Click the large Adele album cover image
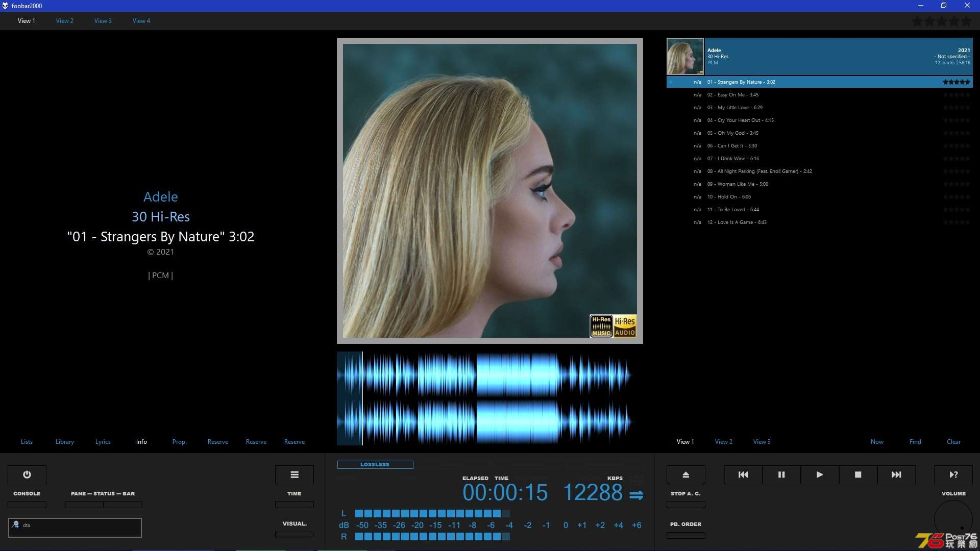 pyautogui.click(x=490, y=191)
